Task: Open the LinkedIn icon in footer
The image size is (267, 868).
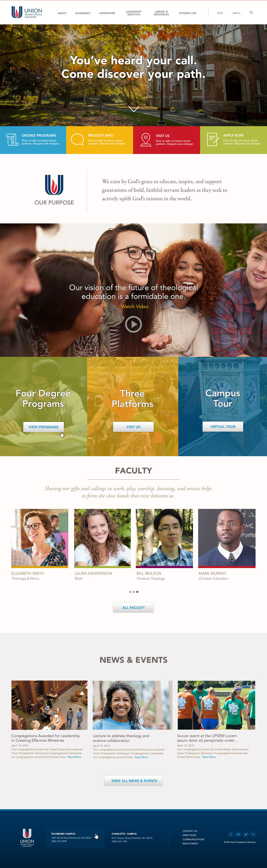Action: pyautogui.click(x=253, y=834)
